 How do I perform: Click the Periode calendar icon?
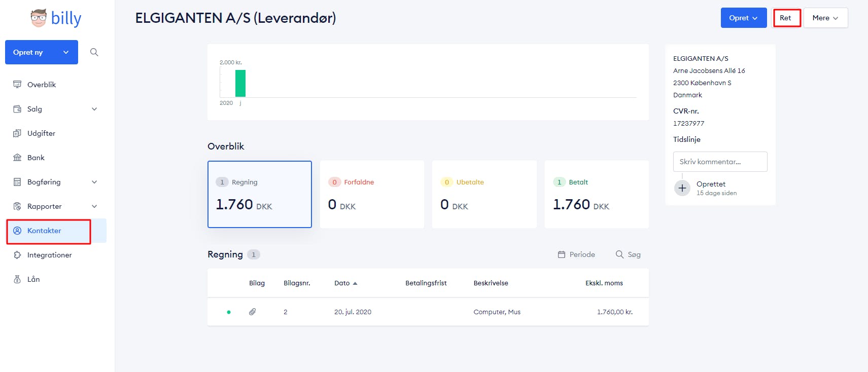562,254
